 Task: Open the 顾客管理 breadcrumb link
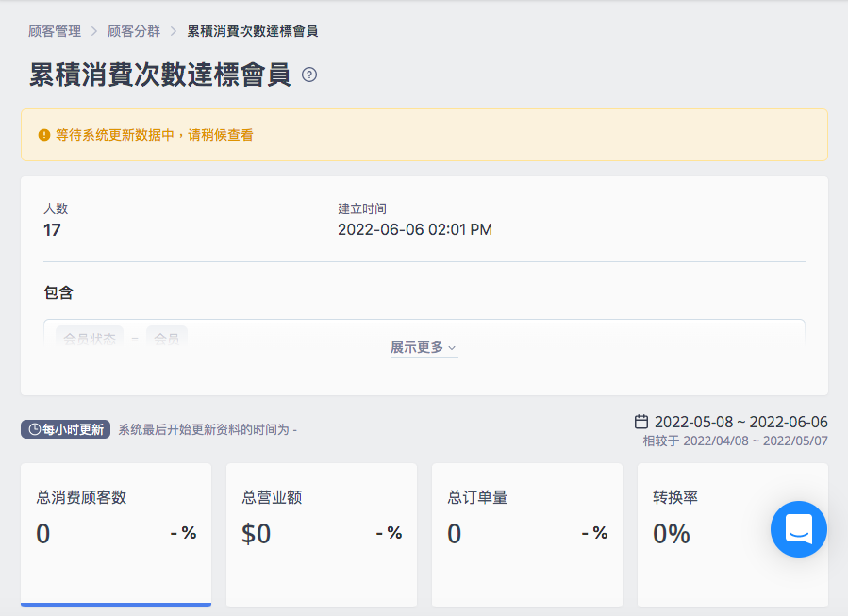55,31
